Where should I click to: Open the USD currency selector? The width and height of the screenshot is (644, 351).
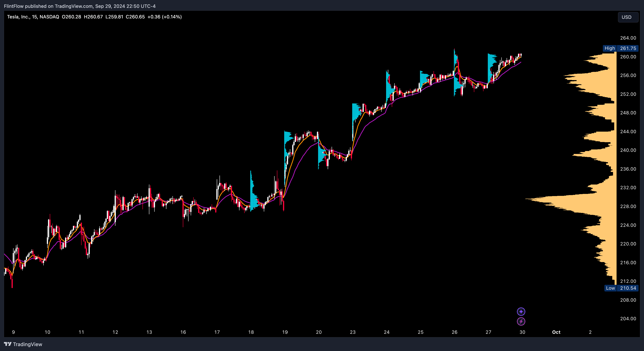coord(628,17)
